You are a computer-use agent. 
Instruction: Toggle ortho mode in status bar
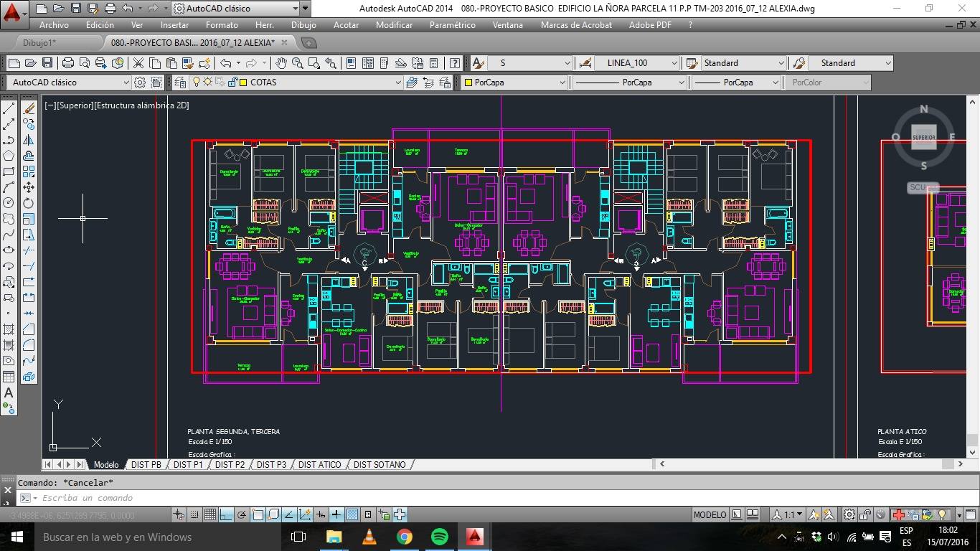coord(226,514)
